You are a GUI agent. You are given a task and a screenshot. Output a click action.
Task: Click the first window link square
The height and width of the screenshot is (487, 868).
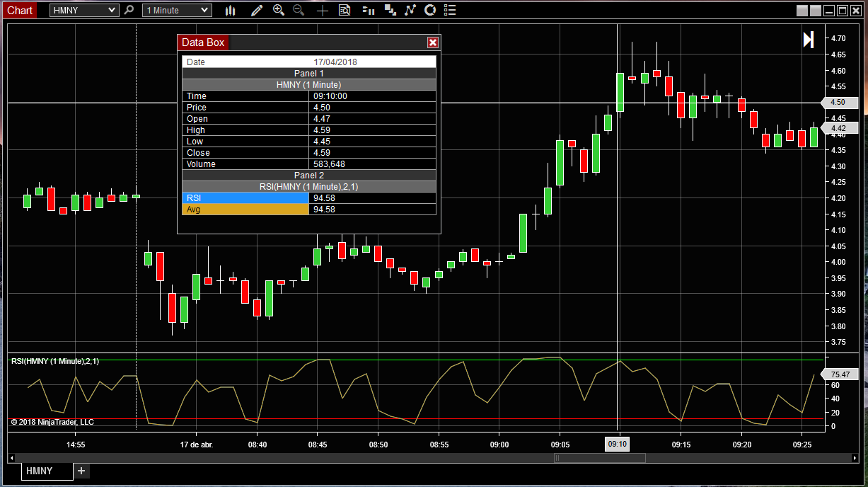click(x=802, y=11)
